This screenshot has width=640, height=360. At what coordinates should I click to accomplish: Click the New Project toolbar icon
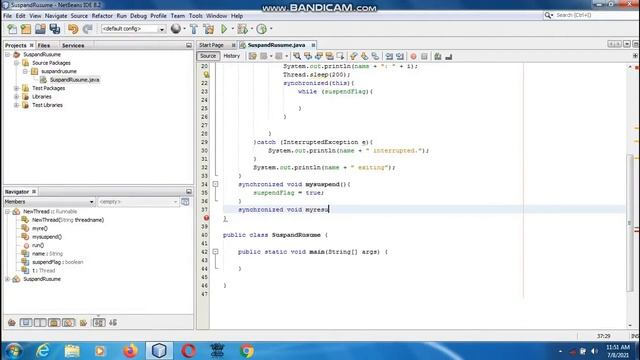26,29
